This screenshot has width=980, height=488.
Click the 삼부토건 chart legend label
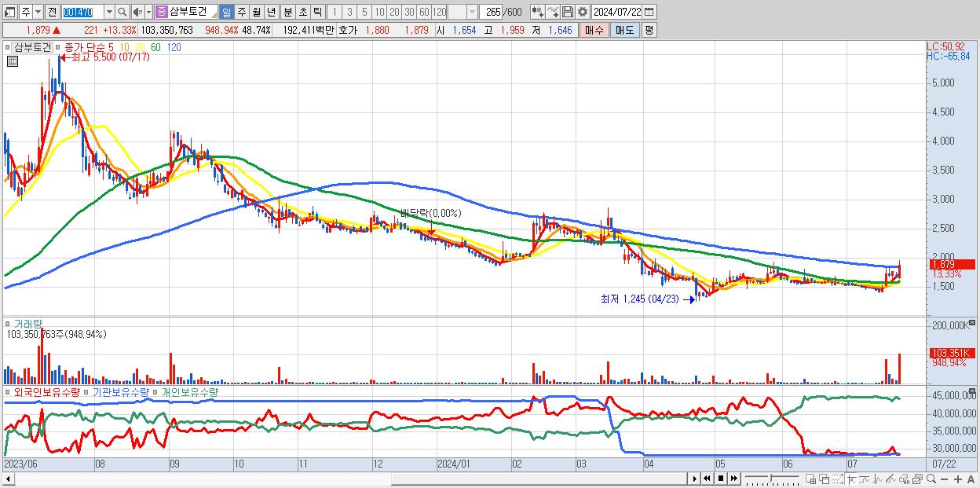pos(33,47)
